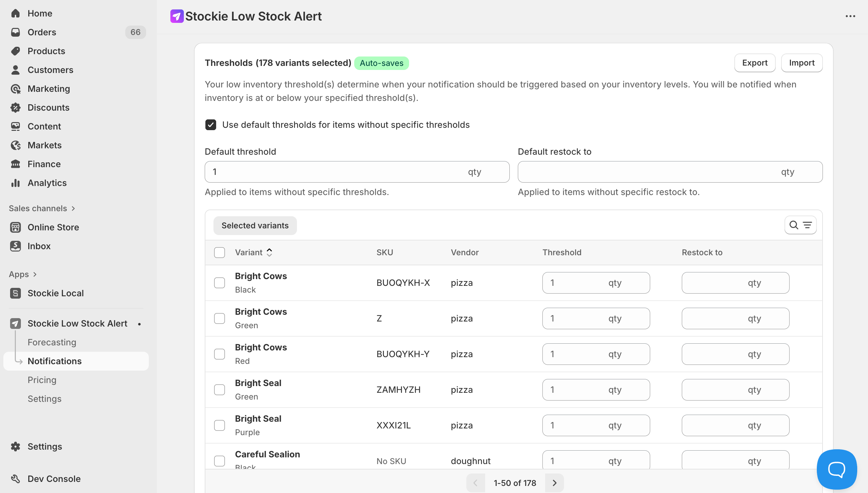
Task: Open the Forecasting submenu item
Action: tap(52, 342)
